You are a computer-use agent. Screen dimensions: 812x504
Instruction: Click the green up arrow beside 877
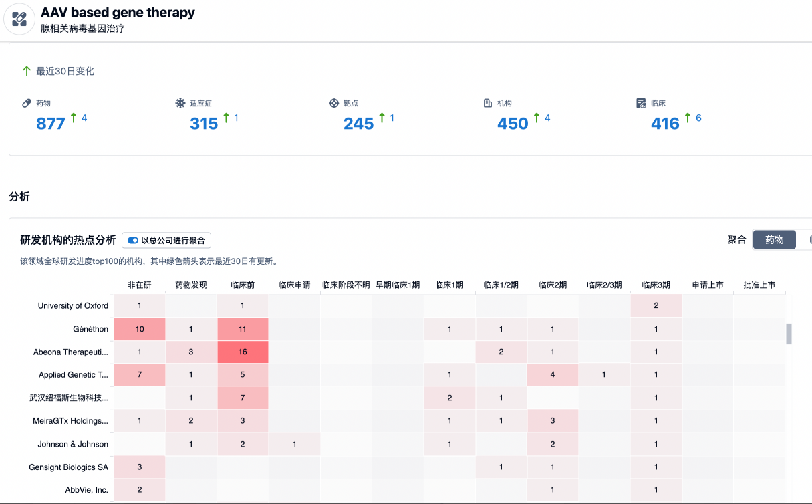click(x=74, y=118)
